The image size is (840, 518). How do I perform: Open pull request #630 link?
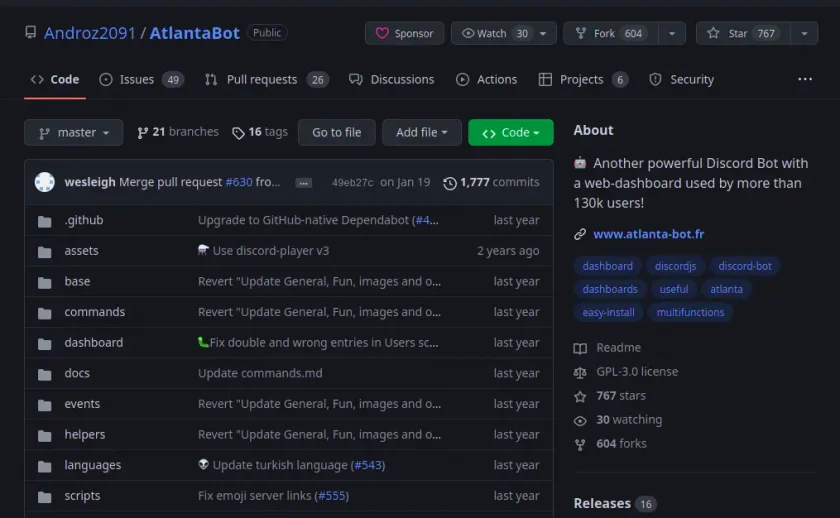click(x=239, y=182)
